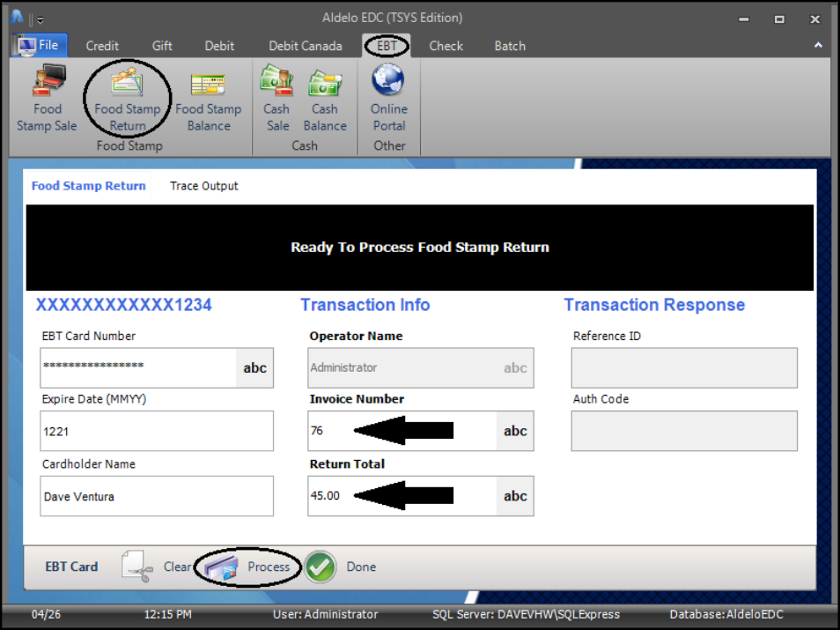The image size is (840, 630).
Task: Click the Ready To Process status banner
Action: pyautogui.click(x=419, y=248)
